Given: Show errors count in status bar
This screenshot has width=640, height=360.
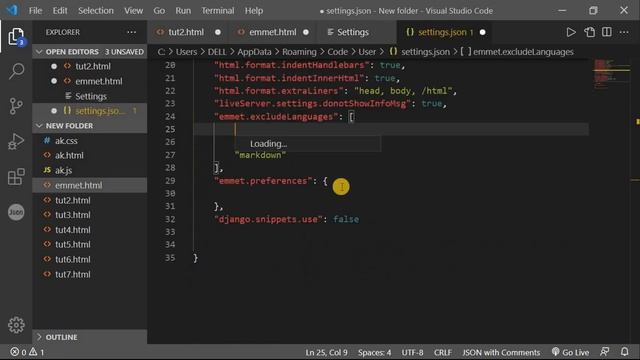Looking at the screenshot, I should (18, 352).
